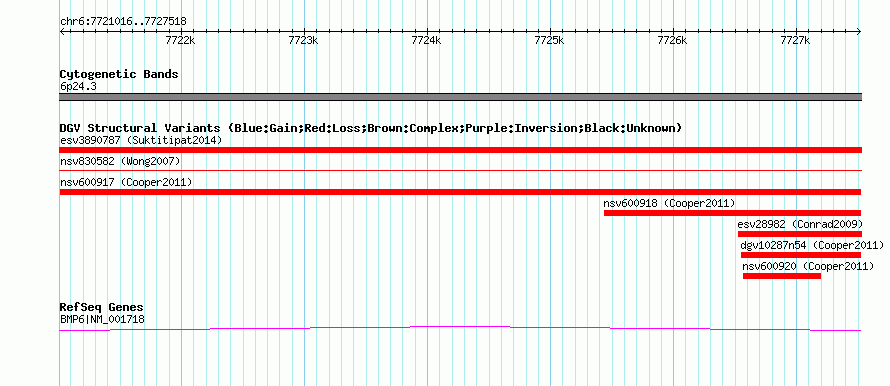
Task: Click the right arrowhead of the ruler
Action: [859, 31]
